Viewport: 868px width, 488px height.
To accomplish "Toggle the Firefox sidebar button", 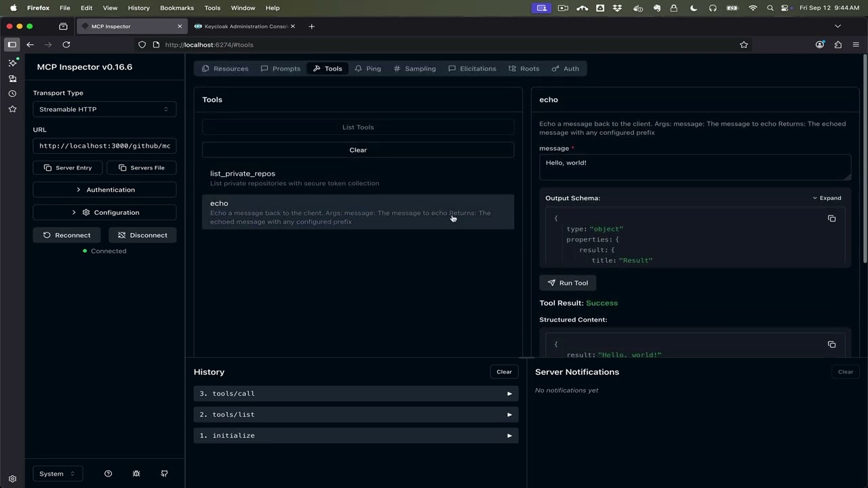I will [x=12, y=45].
